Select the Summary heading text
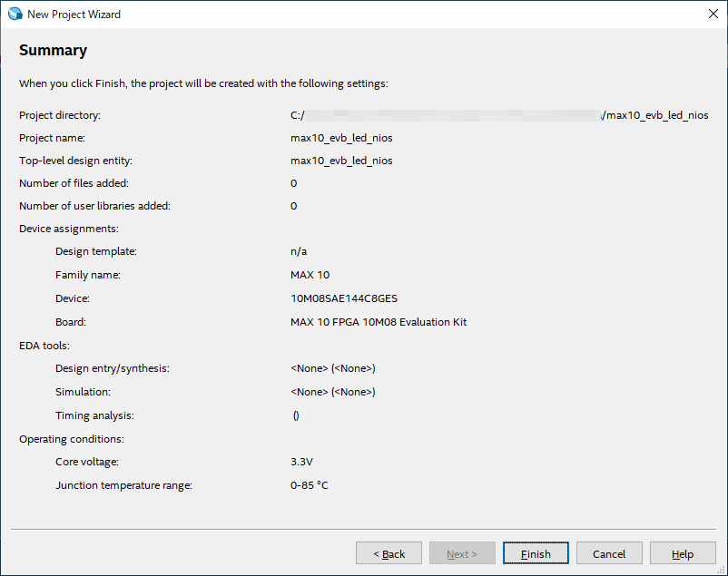This screenshot has width=728, height=576. [53, 50]
